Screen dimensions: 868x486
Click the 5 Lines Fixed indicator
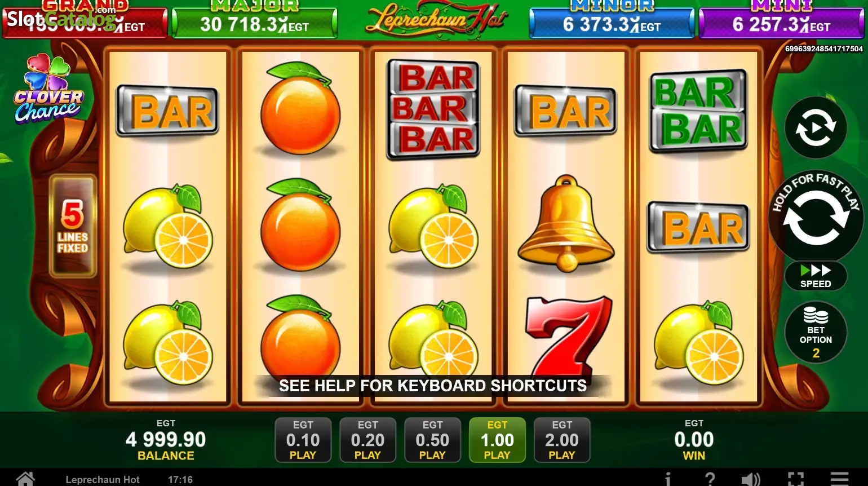(x=73, y=226)
